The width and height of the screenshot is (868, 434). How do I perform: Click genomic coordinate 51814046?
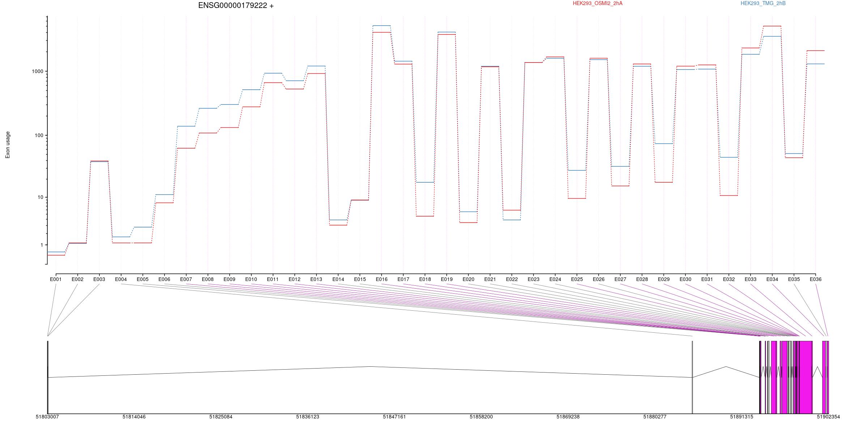point(134,417)
